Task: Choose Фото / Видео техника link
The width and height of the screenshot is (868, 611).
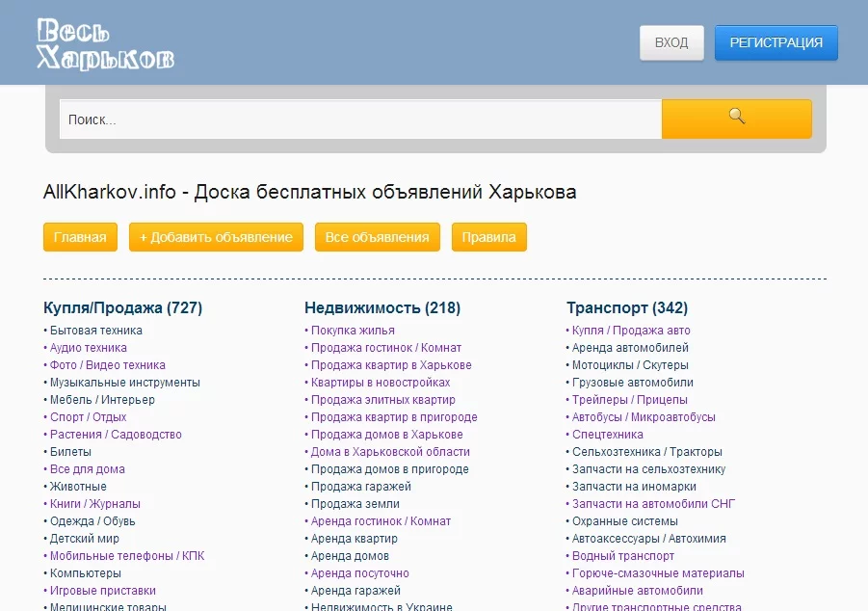Action: pyautogui.click(x=107, y=365)
